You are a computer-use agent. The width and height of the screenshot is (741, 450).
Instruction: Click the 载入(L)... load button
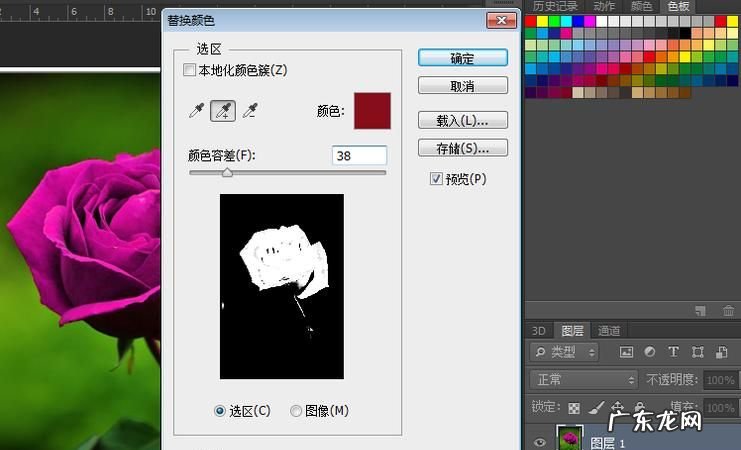click(x=463, y=121)
